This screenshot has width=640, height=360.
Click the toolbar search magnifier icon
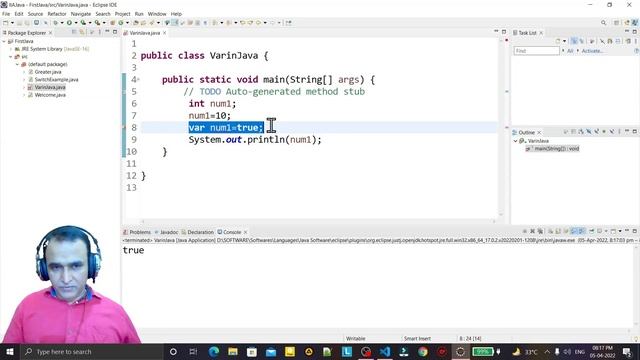[x=603, y=23]
